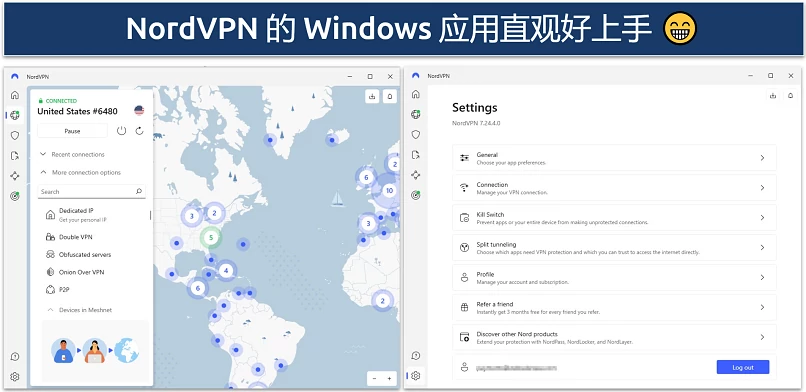Expand Recent connections section
Viewport: 806px width, 392px height.
[72, 154]
